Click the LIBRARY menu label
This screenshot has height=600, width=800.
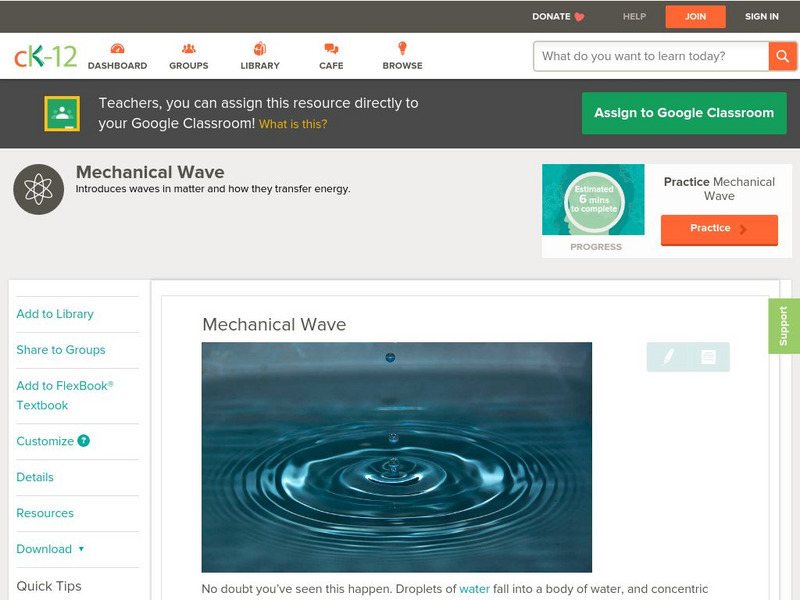pyautogui.click(x=260, y=66)
